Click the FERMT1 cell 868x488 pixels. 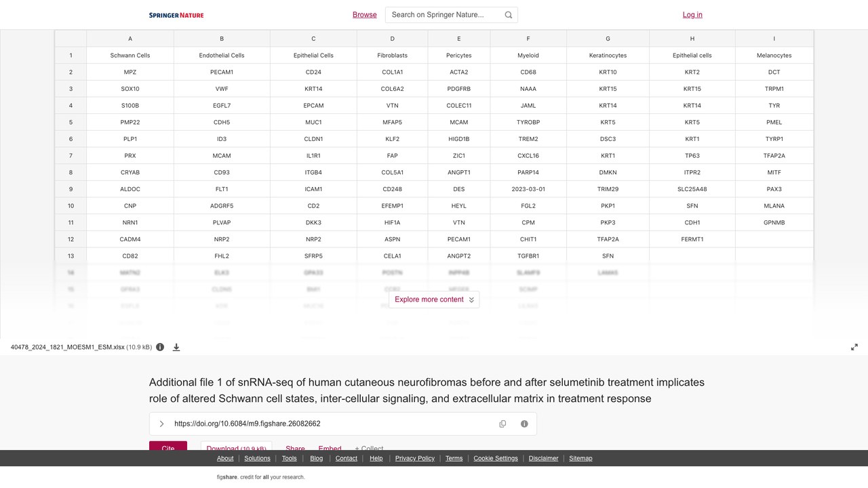point(692,239)
